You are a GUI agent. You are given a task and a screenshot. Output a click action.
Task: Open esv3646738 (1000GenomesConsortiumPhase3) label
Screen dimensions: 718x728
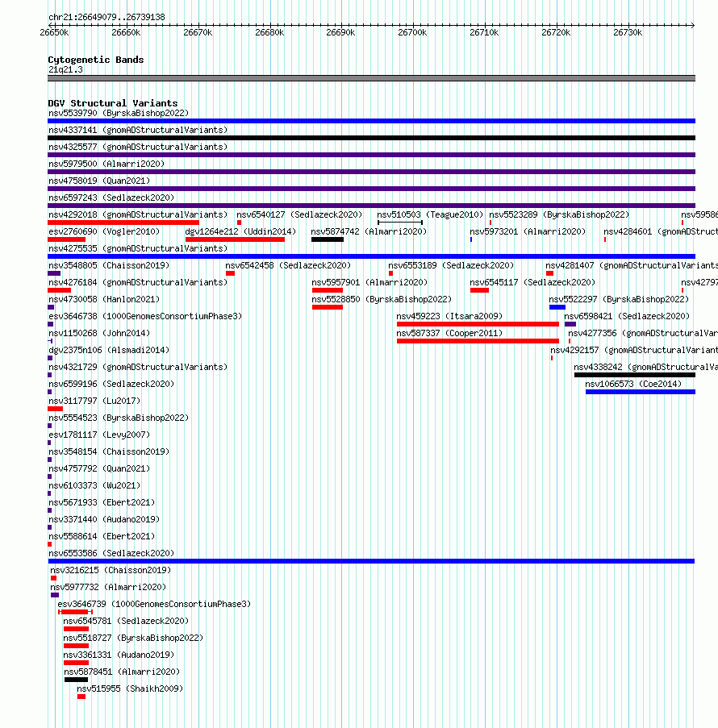tap(145, 316)
